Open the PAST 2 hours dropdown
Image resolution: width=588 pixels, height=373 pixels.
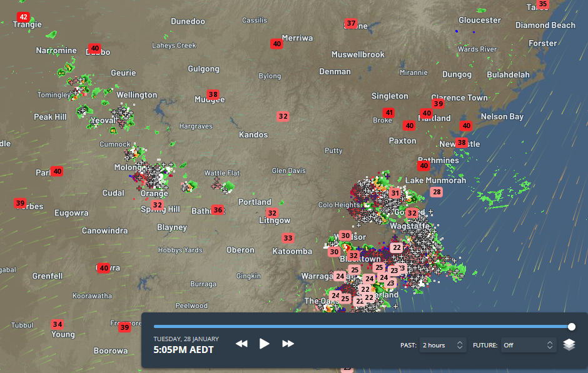tap(443, 345)
